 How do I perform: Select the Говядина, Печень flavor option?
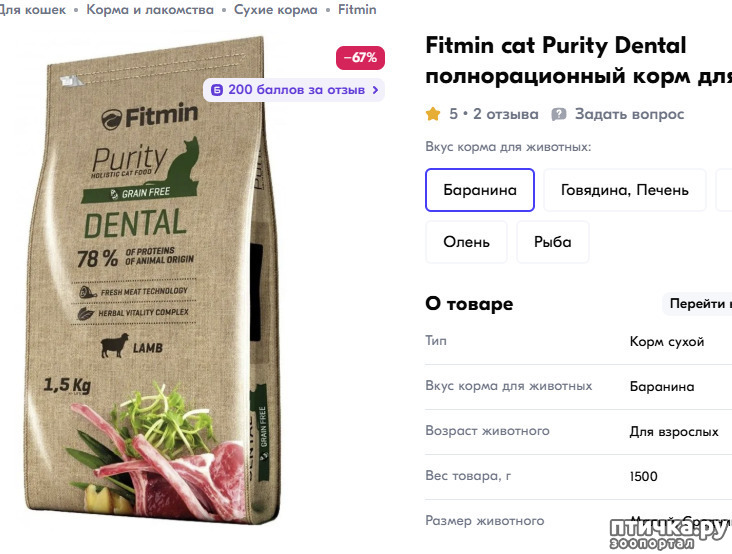[625, 190]
